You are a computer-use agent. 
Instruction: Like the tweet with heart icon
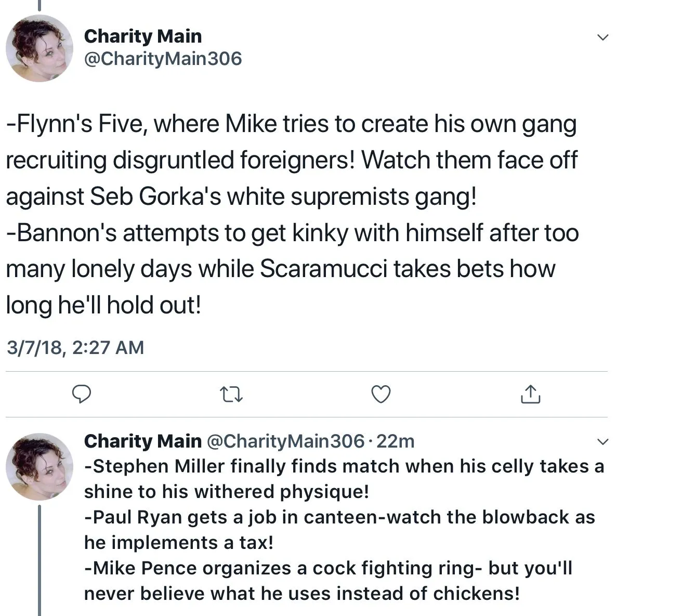coord(381,395)
